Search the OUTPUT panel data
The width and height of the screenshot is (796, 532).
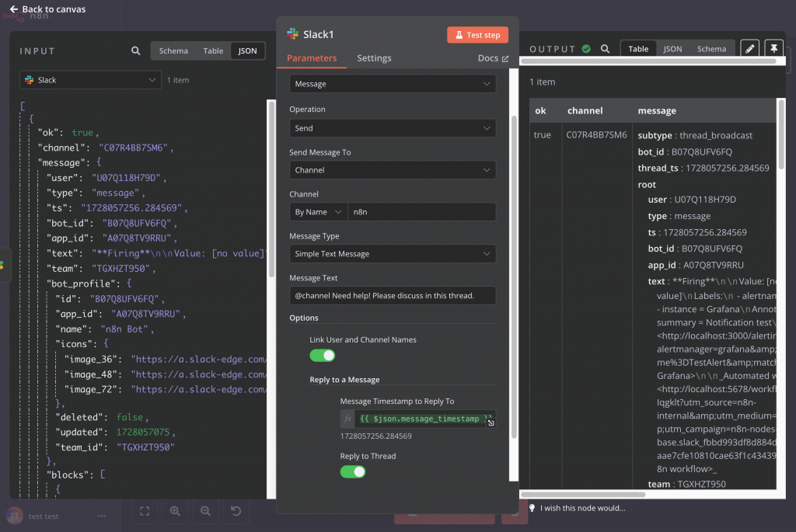tap(605, 49)
